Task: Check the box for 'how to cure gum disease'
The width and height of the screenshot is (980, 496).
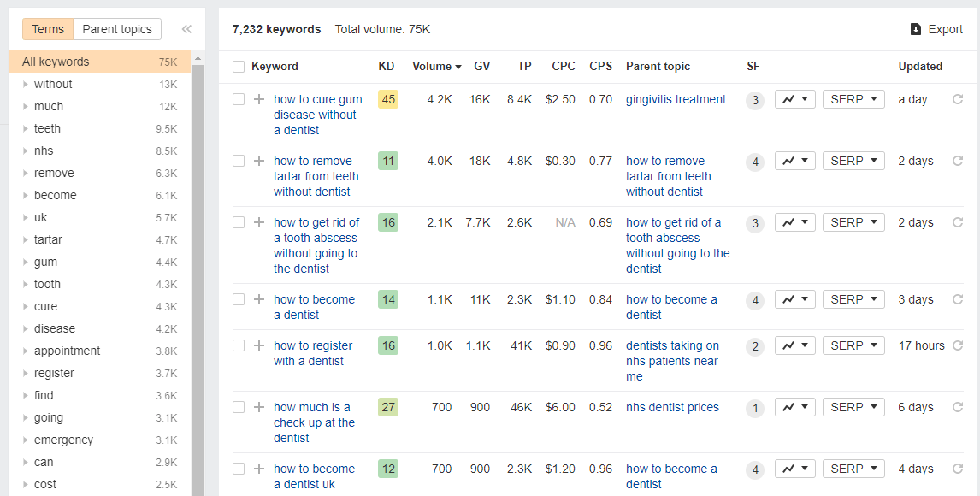Action: (238, 99)
